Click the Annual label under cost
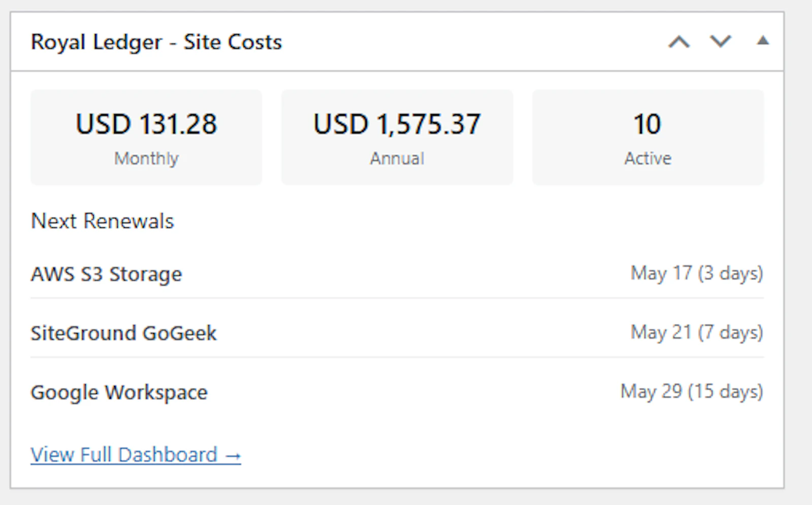812x505 pixels. point(397,158)
